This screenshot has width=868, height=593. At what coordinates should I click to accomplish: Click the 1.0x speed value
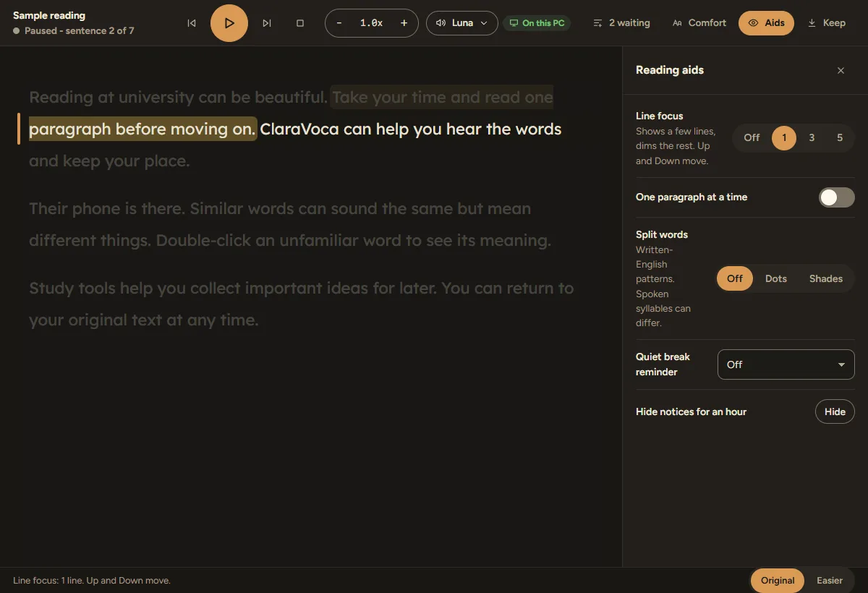[371, 23]
